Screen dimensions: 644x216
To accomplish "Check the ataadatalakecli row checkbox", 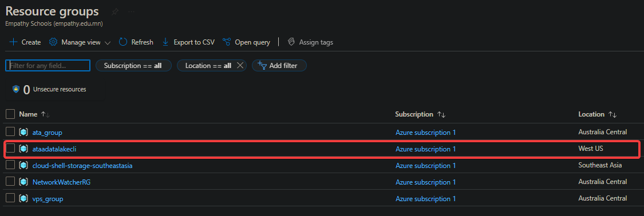I will [10, 148].
